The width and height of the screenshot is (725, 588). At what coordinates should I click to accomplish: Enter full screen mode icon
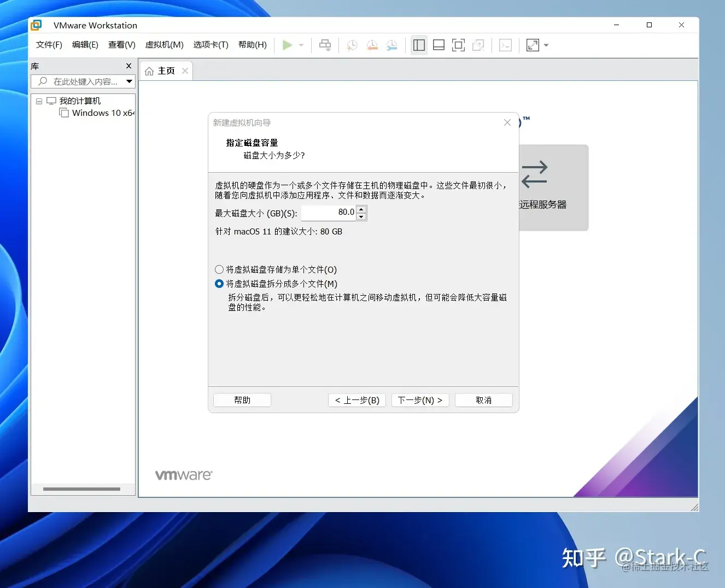click(x=458, y=45)
